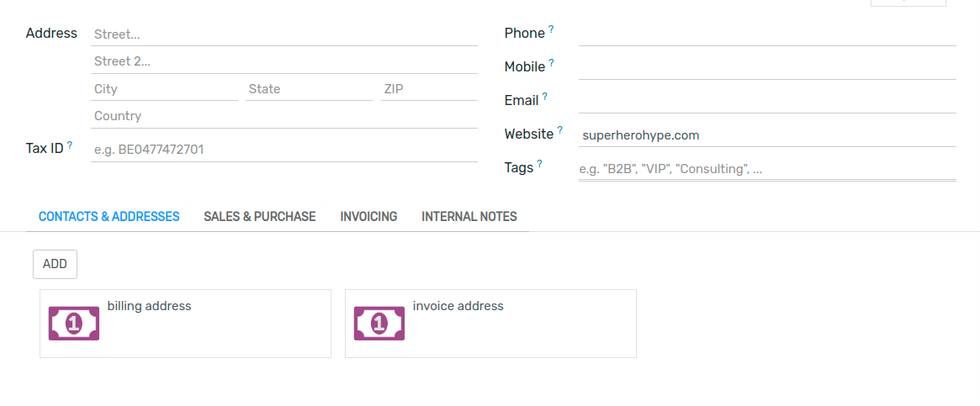This screenshot has width=980, height=406.
Task: Open the Tags selection field
Action: (x=766, y=169)
